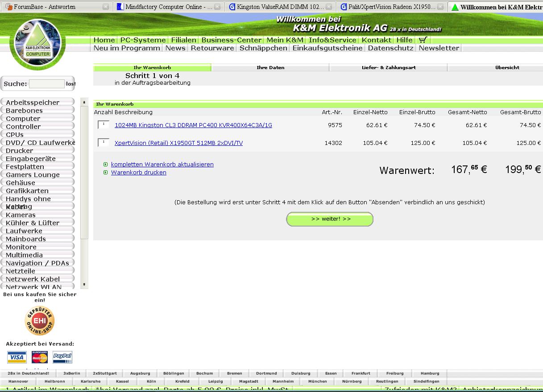
Task: Click category list scrollbar up arrow
Action: click(x=84, y=103)
